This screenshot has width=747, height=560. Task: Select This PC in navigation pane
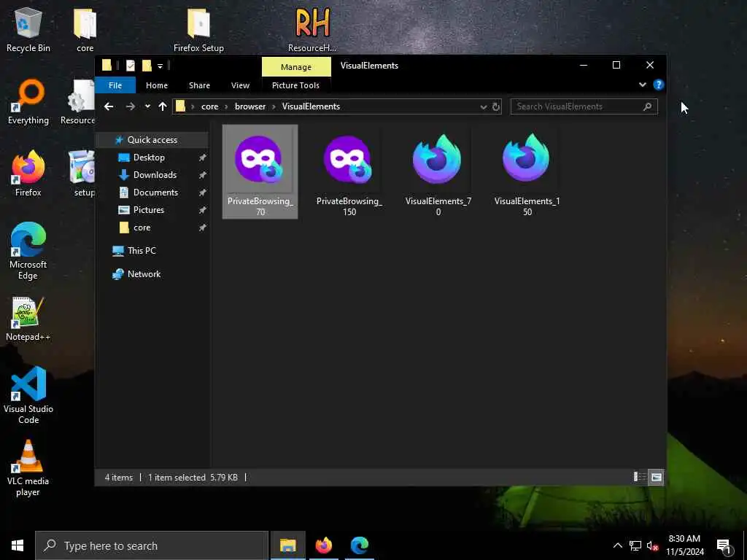tap(141, 251)
